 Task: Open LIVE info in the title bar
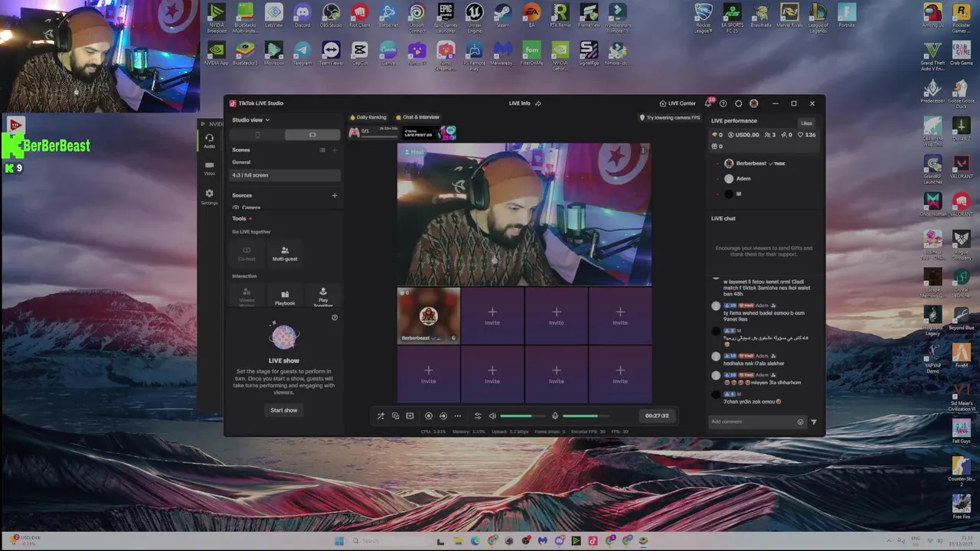[520, 103]
